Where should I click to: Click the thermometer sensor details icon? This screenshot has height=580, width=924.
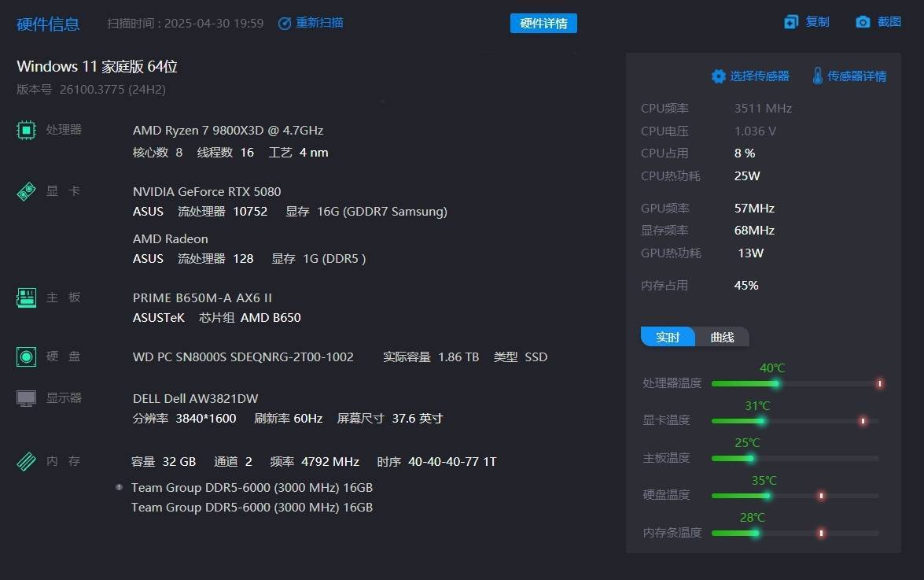[x=817, y=76]
